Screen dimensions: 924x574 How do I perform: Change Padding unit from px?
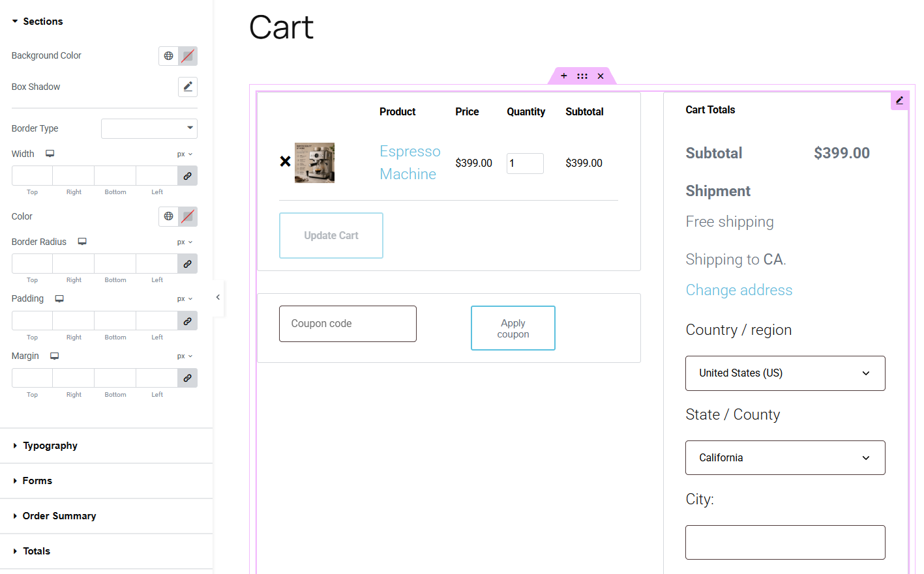tap(185, 299)
